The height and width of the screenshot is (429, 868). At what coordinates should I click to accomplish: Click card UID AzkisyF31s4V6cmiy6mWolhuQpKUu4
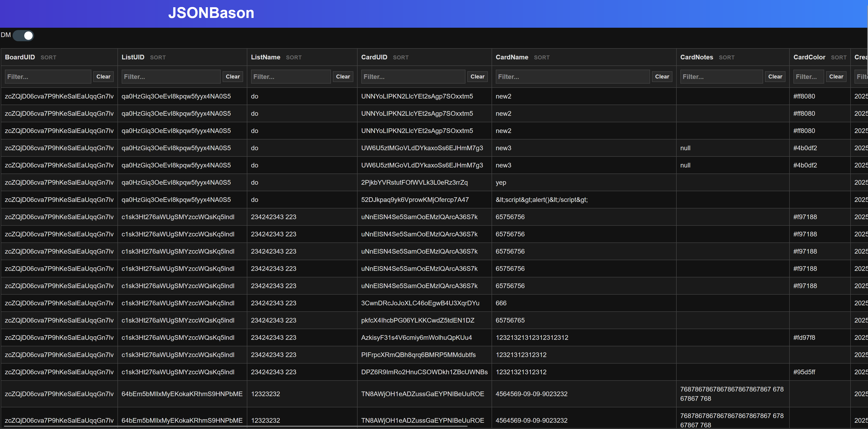point(417,337)
